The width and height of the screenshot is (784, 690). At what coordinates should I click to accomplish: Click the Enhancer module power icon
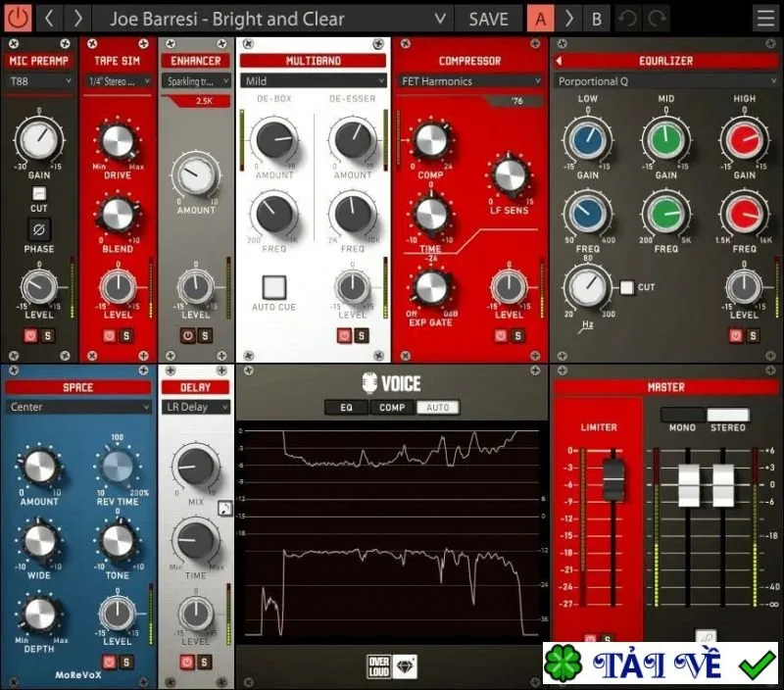coord(187,335)
